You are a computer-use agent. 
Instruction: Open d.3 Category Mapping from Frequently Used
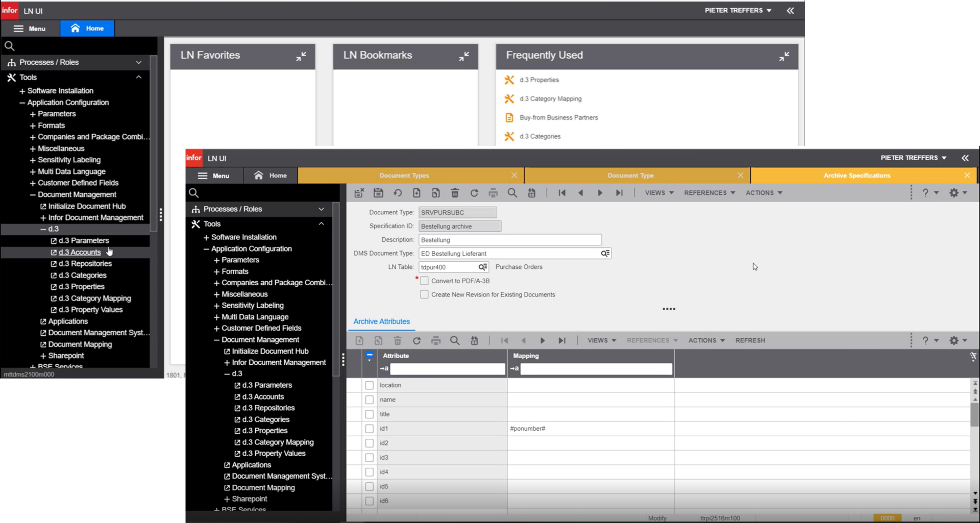pyautogui.click(x=550, y=98)
